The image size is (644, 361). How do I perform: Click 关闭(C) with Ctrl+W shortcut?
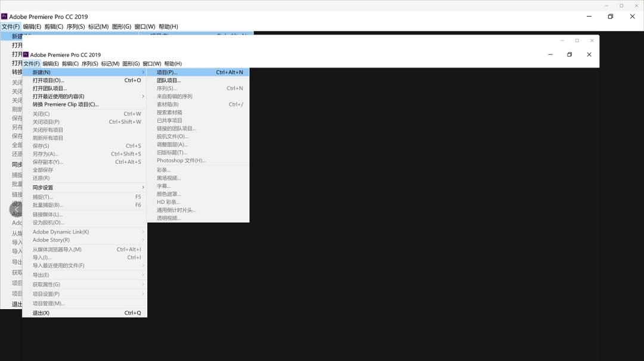(x=85, y=114)
